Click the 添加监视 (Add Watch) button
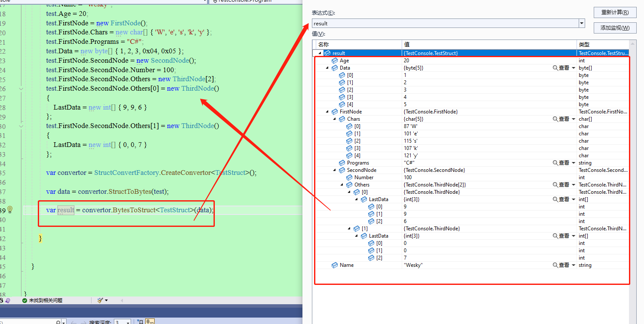Viewport: 644px width, 324px height. pos(615,28)
